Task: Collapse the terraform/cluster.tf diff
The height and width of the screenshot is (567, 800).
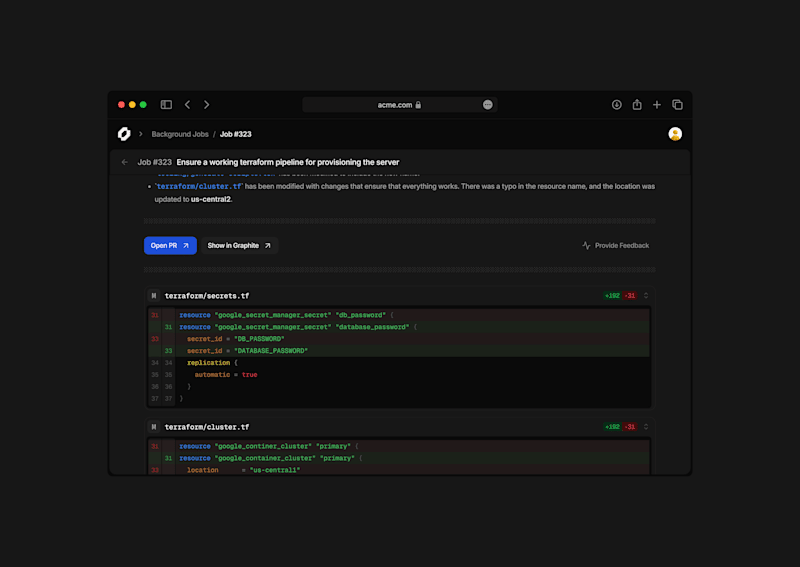Action: click(x=646, y=427)
